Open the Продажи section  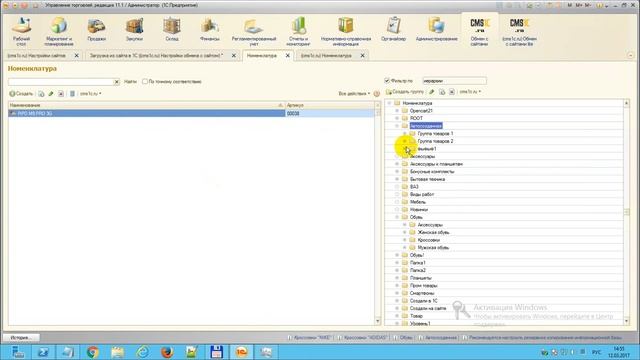(x=96, y=29)
